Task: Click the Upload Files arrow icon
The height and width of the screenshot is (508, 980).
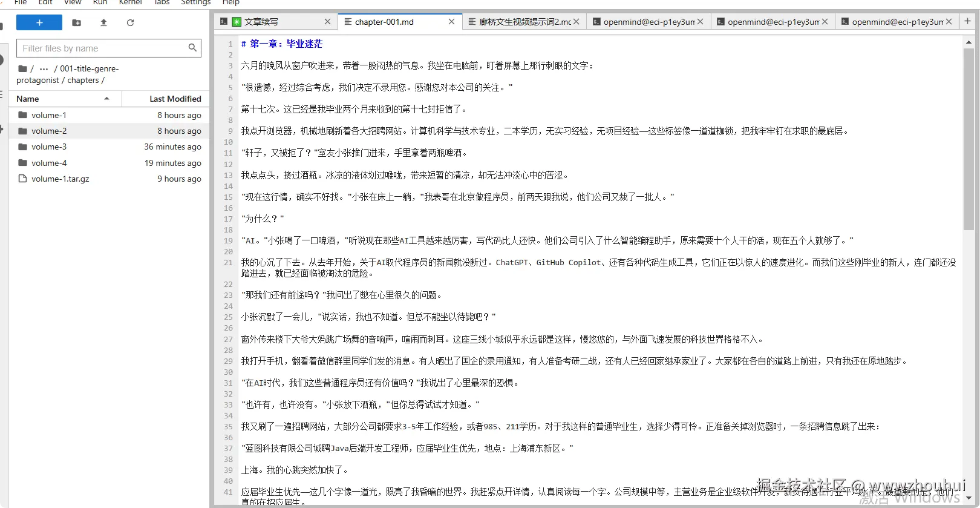Action: coord(103,22)
